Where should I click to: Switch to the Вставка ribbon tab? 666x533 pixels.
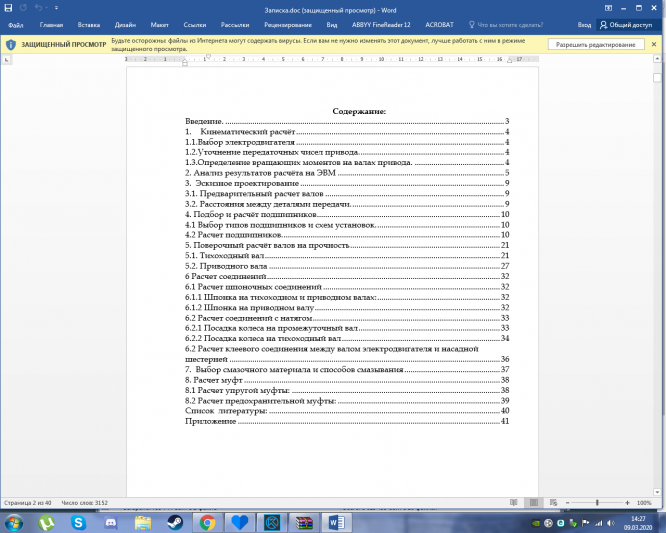pos(89,25)
